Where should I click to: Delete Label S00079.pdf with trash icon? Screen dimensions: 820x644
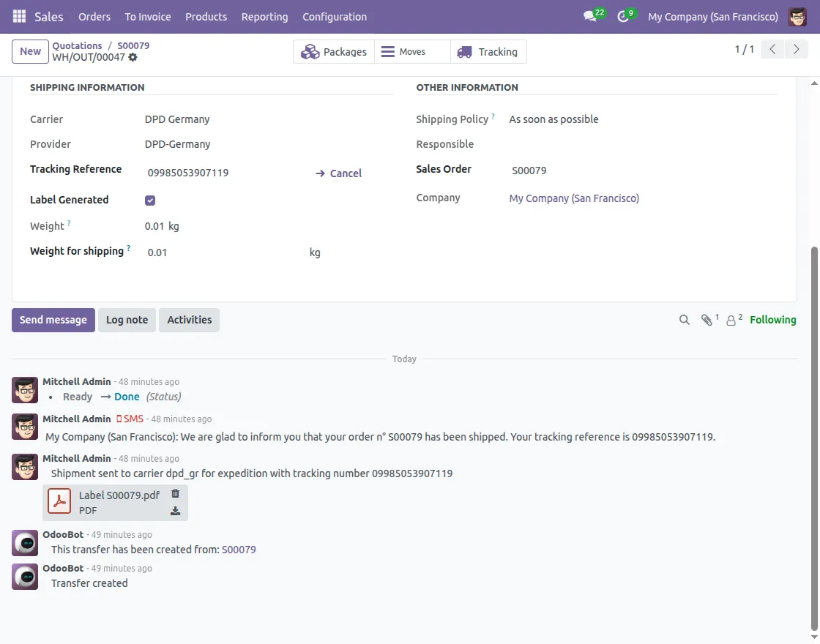[175, 493]
